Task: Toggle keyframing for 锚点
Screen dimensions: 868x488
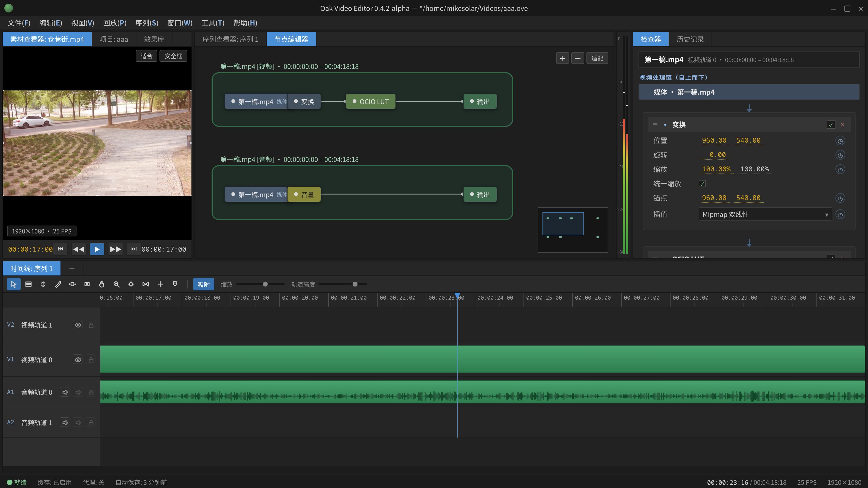Action: pyautogui.click(x=840, y=198)
